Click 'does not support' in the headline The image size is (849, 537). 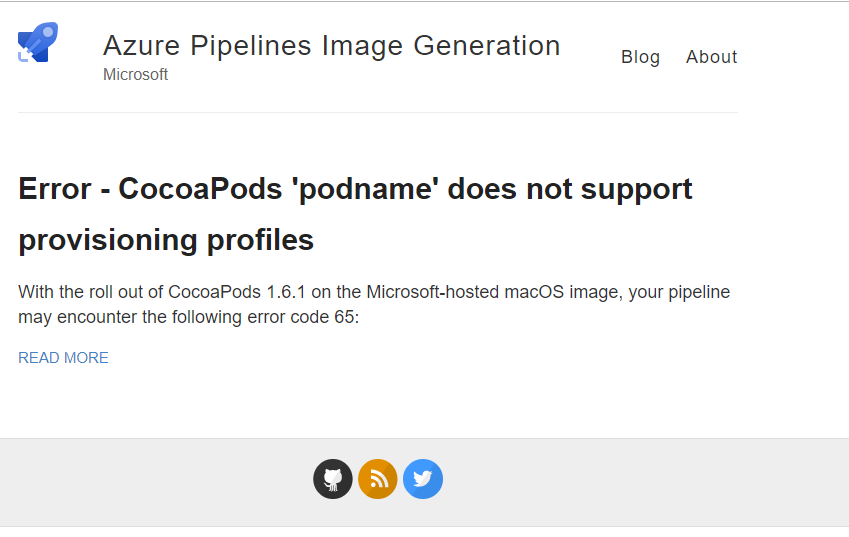tap(570, 190)
